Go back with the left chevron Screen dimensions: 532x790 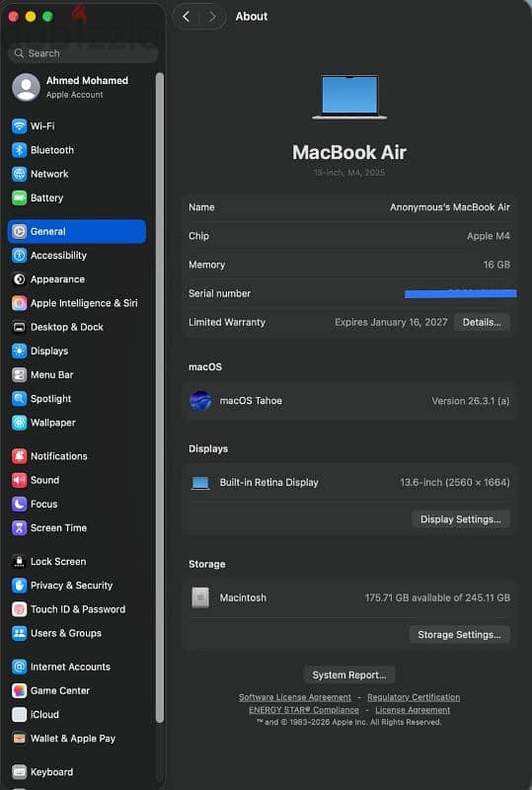[x=186, y=17]
